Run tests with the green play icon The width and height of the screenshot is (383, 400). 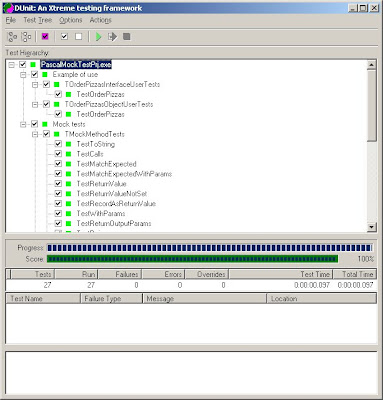(98, 36)
